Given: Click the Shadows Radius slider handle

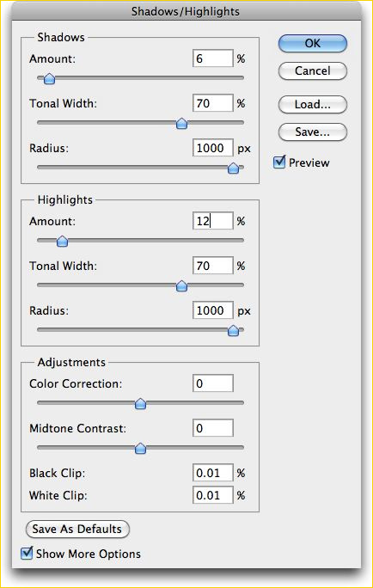Looking at the screenshot, I should [x=233, y=168].
